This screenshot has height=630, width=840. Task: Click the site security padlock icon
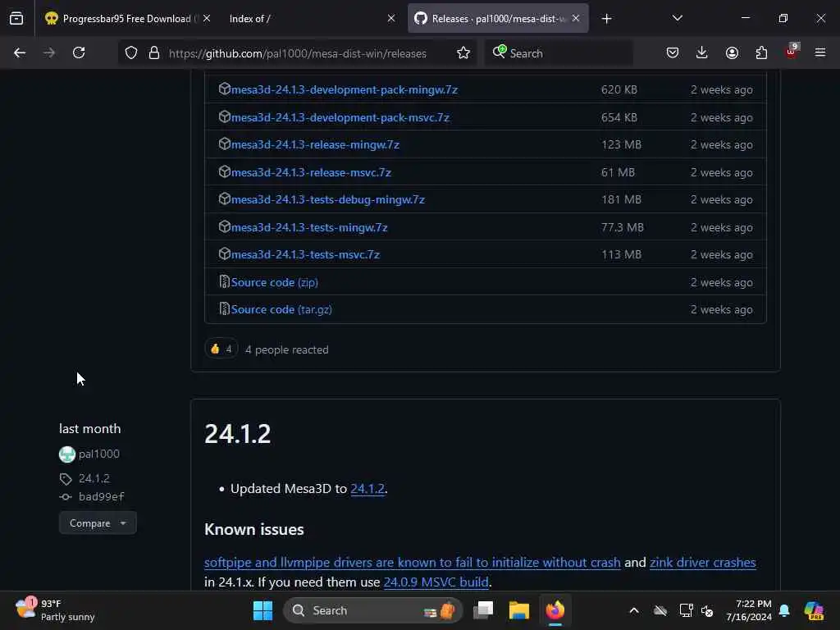[154, 53]
